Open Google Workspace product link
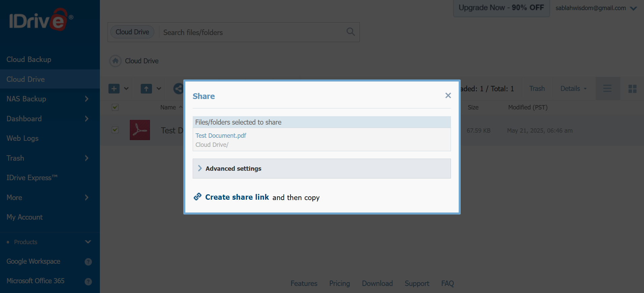644x293 pixels. (33, 261)
